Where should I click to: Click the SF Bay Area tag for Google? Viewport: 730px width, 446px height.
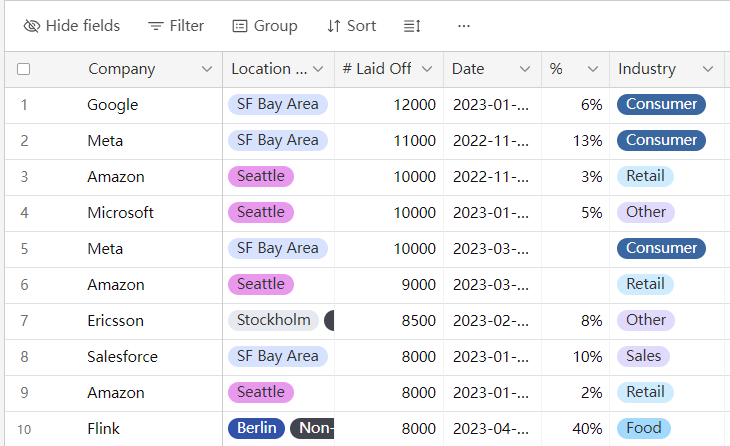[x=278, y=104]
